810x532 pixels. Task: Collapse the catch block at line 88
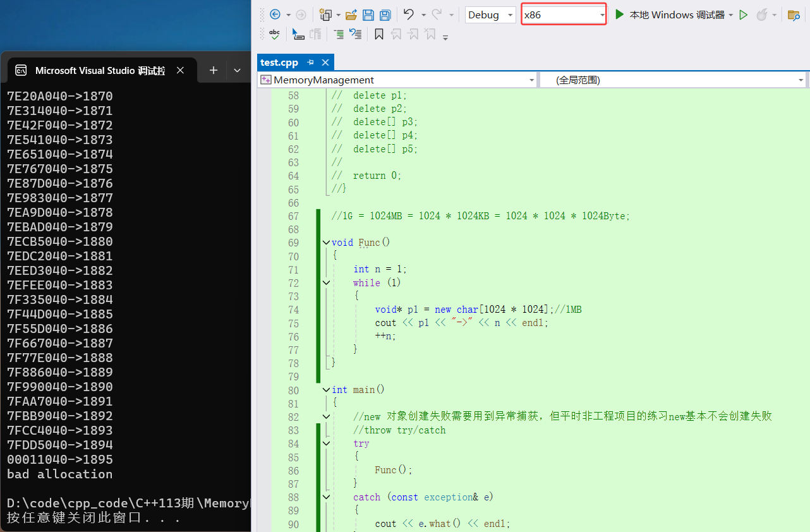(326, 497)
